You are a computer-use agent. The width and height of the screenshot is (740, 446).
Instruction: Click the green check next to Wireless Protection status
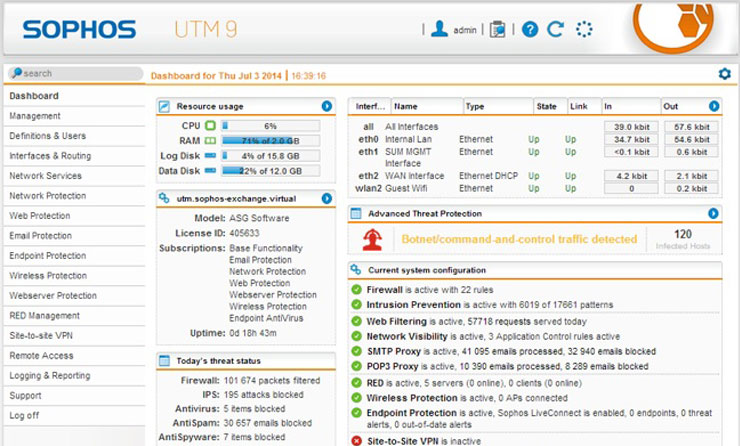point(356,397)
